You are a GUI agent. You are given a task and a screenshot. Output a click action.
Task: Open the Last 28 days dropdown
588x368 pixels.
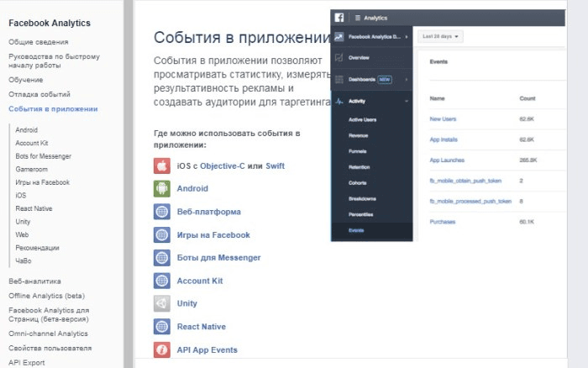pyautogui.click(x=440, y=36)
